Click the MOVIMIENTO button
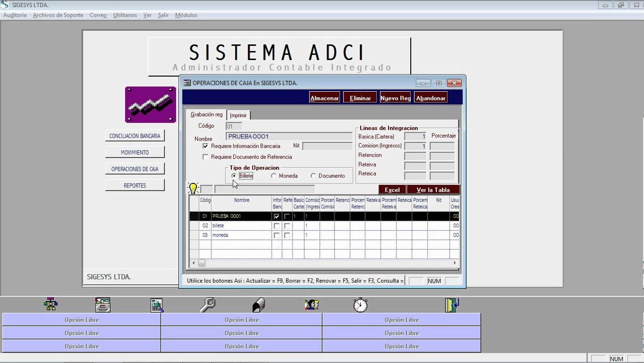 [x=135, y=152]
